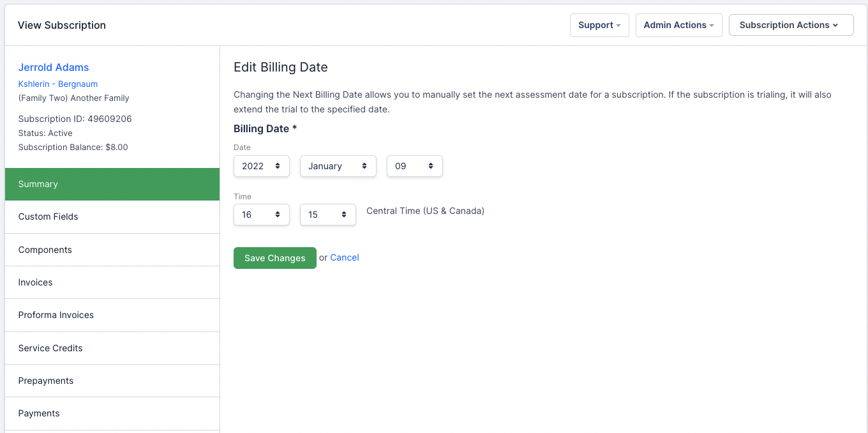Open the minutes dropdown
Viewport: 868px width, 433px height.
327,215
